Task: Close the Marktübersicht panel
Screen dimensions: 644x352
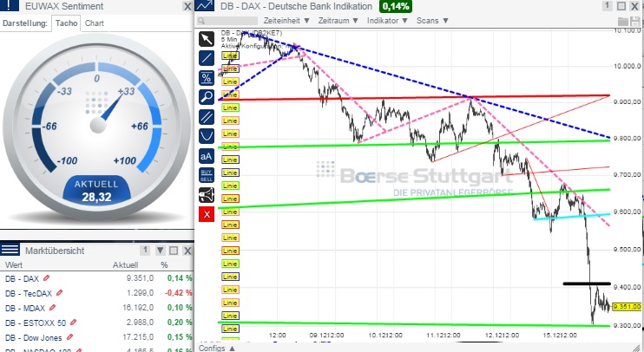Action: point(187,251)
